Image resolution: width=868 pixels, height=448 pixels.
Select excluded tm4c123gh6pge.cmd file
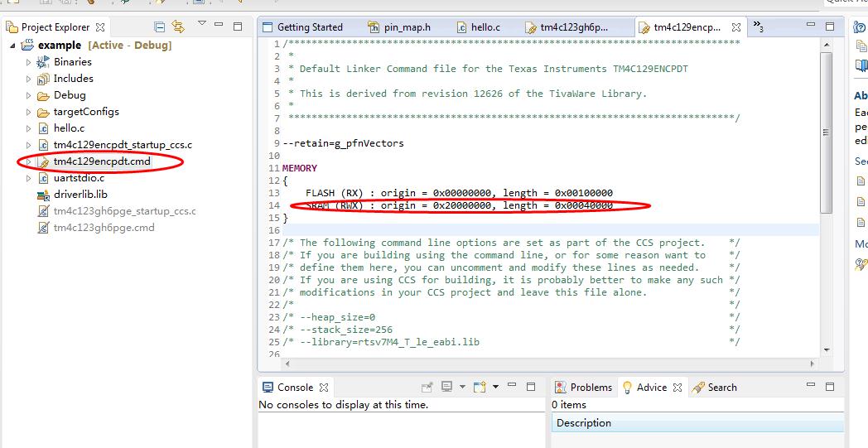click(x=104, y=228)
